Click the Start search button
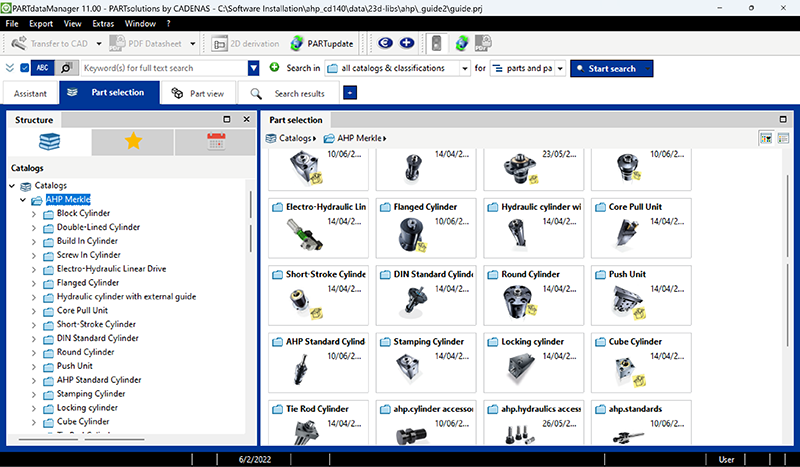Screen dimensions: 800x467 (x=607, y=68)
